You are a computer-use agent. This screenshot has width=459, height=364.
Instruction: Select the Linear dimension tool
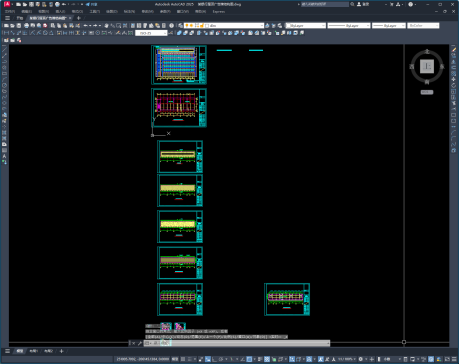pyautogui.click(x=6, y=33)
